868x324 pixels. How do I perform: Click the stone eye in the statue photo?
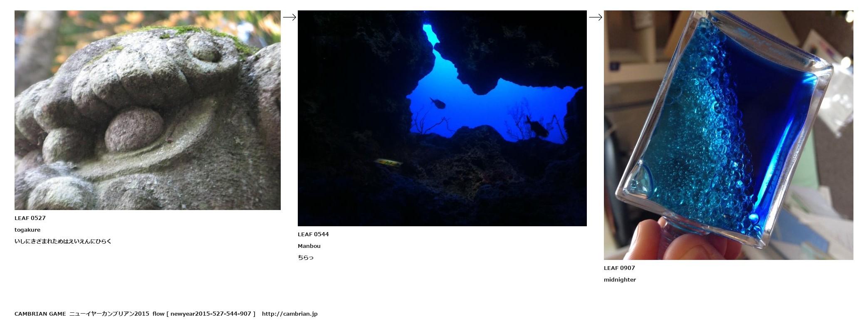(x=134, y=129)
